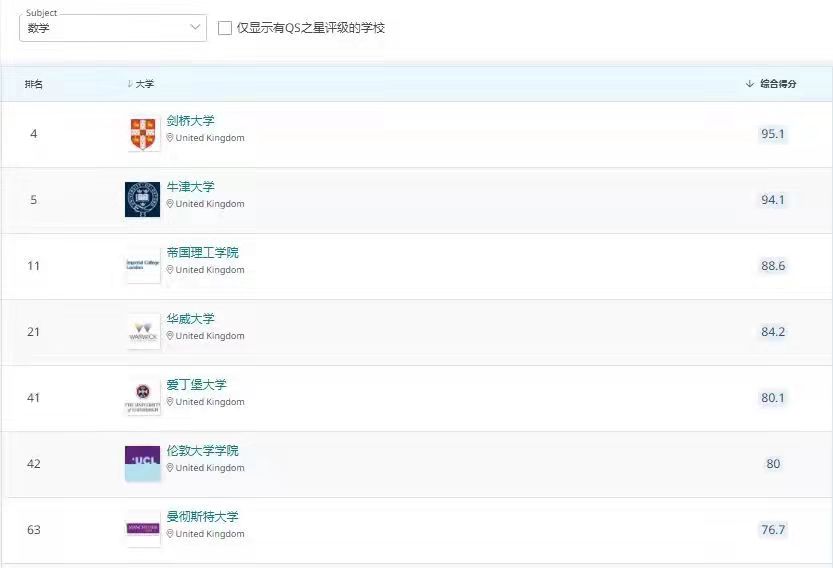Open the 帝国理工学院 link

coord(202,252)
